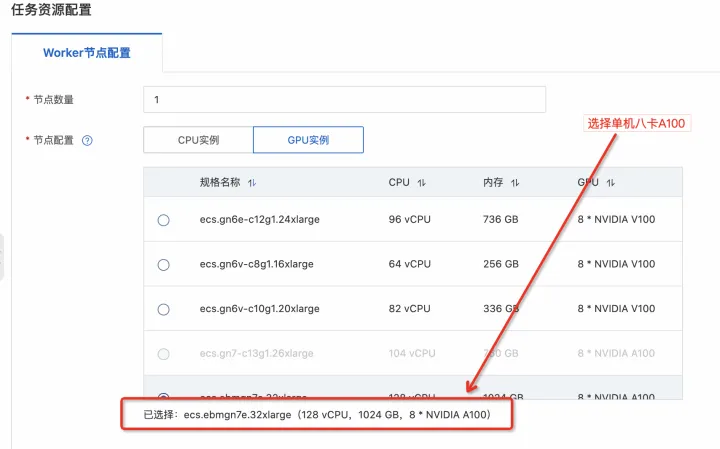
Task: Click the 节点数量 input field
Action: (344, 100)
